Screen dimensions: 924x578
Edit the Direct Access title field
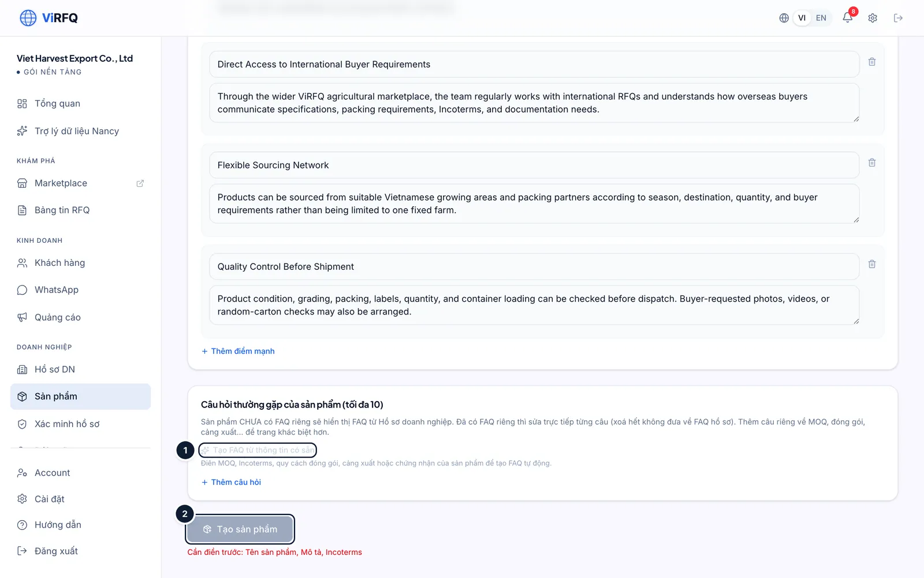534,64
